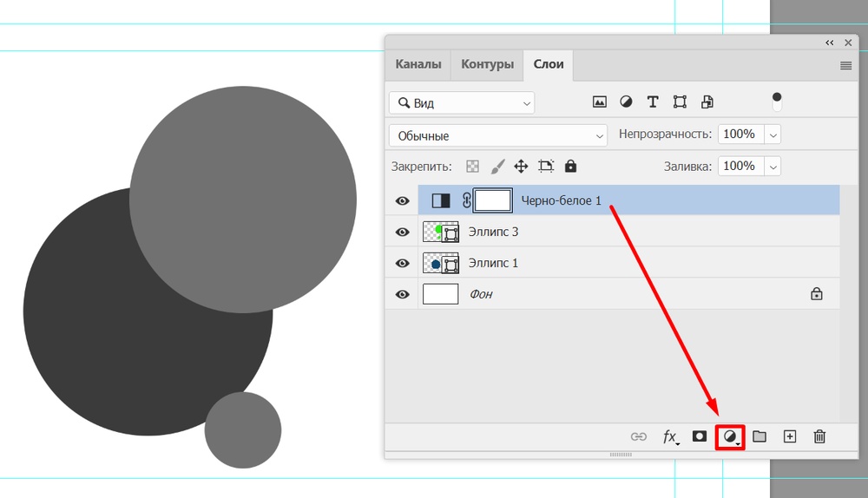Switch to the Каналы tab
Screen dimensions: 868x498
(418, 65)
